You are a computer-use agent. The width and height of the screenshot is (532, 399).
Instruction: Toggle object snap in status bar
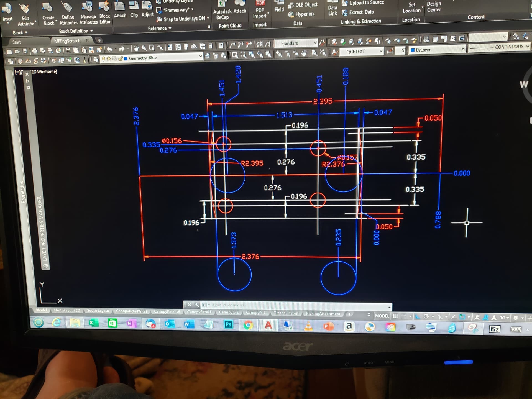(462, 317)
